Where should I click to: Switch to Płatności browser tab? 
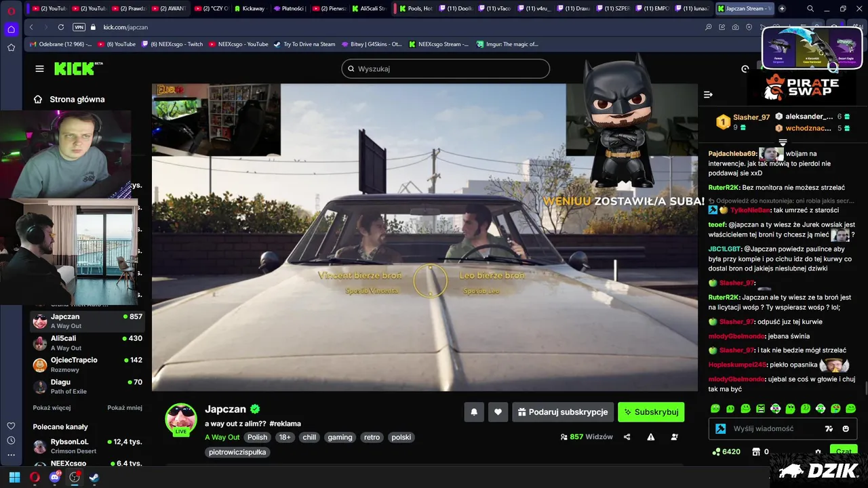[289, 9]
